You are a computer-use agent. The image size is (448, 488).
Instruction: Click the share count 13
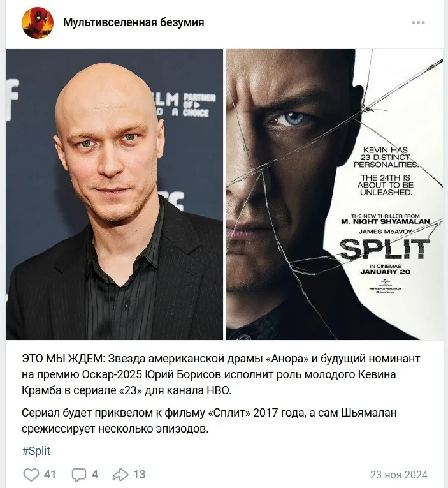click(x=140, y=475)
